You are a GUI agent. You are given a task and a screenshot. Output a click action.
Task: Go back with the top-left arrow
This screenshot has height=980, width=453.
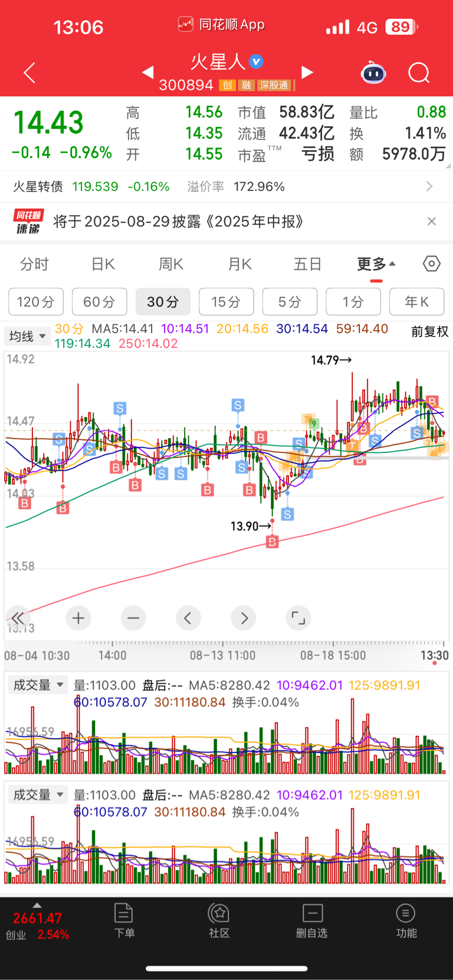(29, 73)
